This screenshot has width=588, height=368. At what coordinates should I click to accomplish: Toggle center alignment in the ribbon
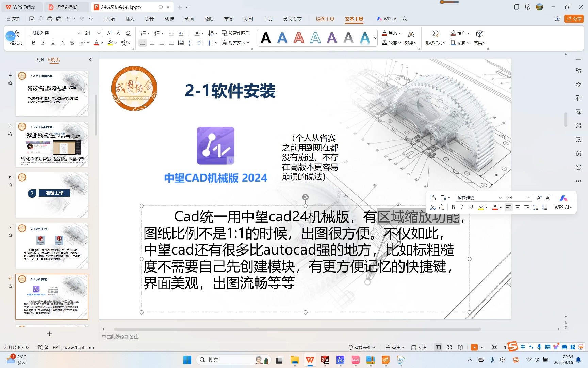point(152,43)
